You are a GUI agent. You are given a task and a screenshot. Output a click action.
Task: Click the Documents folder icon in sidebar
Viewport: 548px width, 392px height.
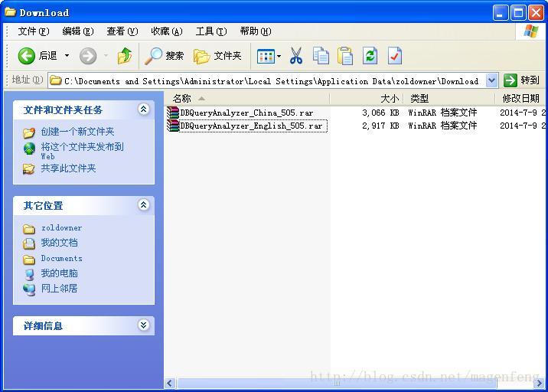point(29,260)
